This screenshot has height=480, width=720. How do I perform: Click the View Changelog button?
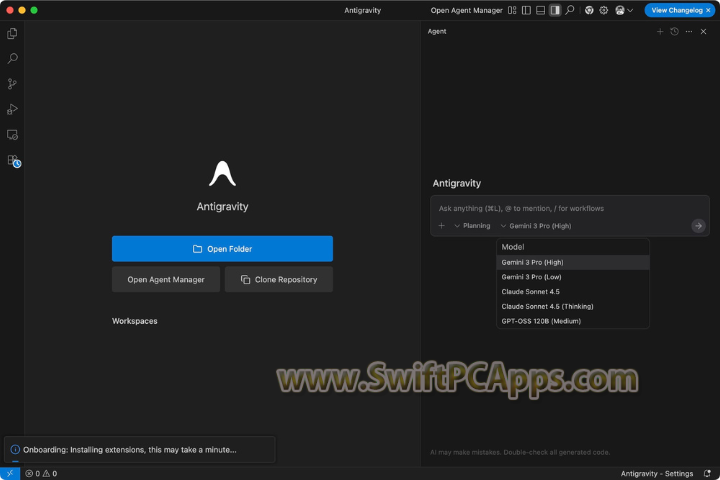click(677, 10)
